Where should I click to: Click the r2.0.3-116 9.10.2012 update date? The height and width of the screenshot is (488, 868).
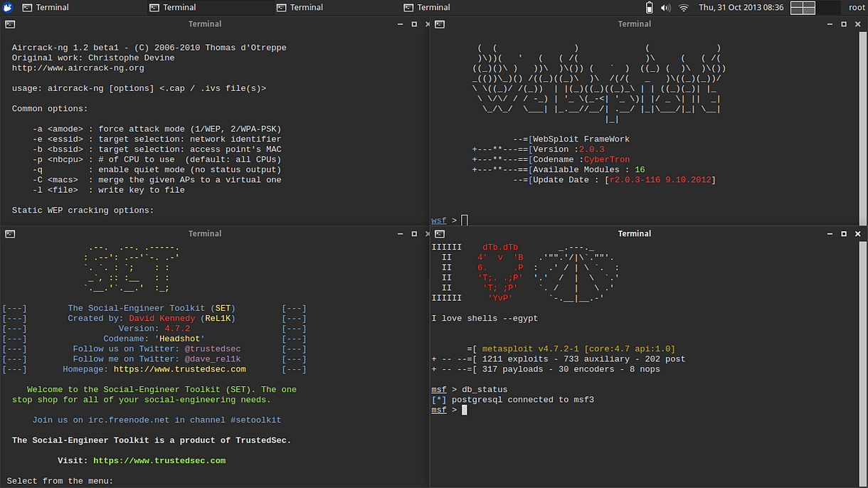pyautogui.click(x=660, y=180)
